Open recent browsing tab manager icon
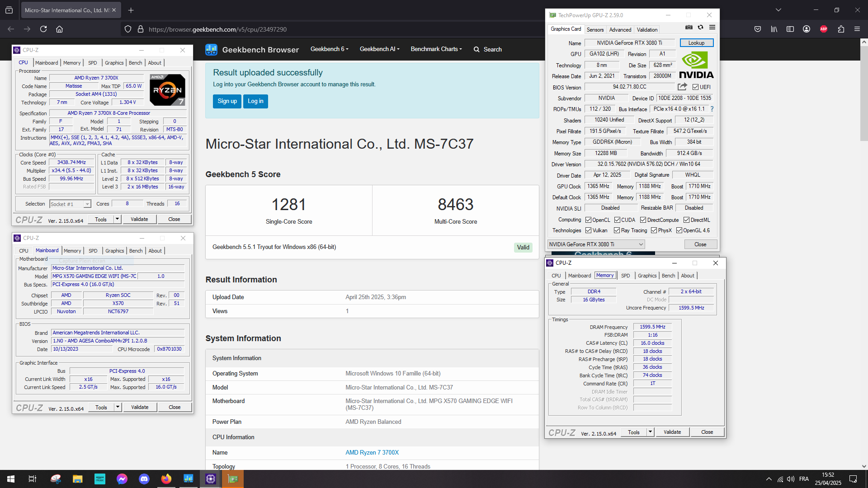This screenshot has height=488, width=868. point(9,10)
